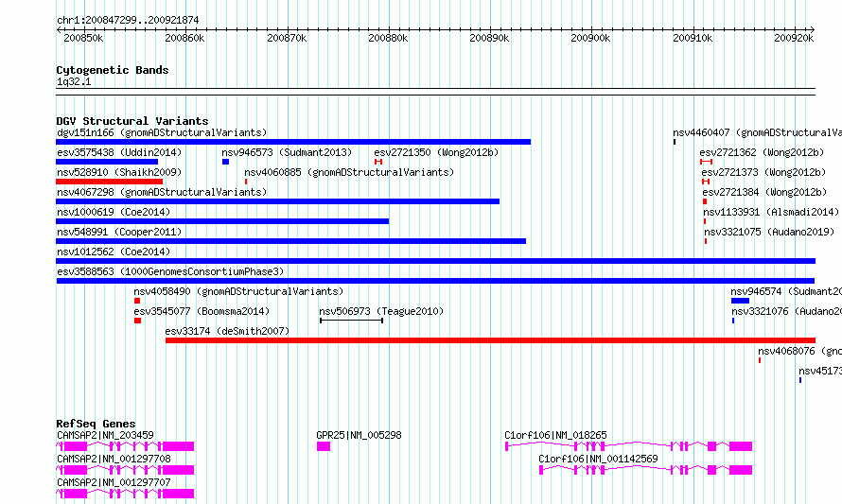842x504 pixels.
Task: Click the Cytogenetic Bands track title
Action: click(x=113, y=70)
